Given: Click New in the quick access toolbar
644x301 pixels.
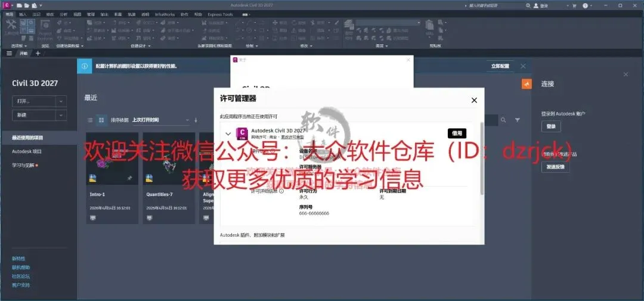Looking at the screenshot, I should (x=19, y=5).
